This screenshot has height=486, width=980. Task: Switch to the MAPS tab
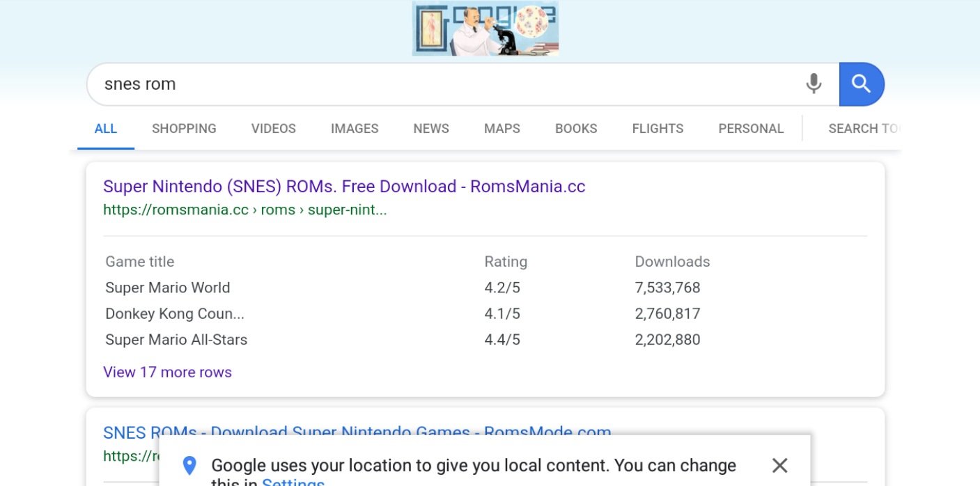point(502,129)
